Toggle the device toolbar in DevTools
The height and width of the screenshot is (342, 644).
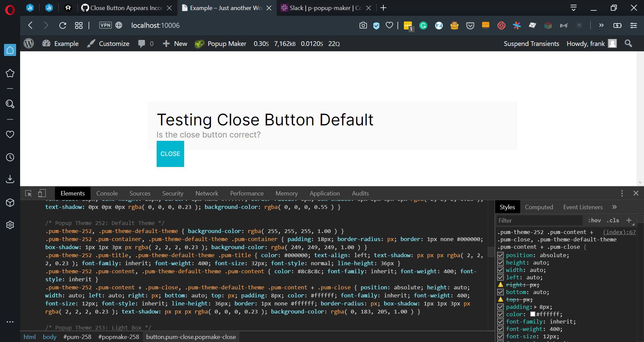[42, 193]
